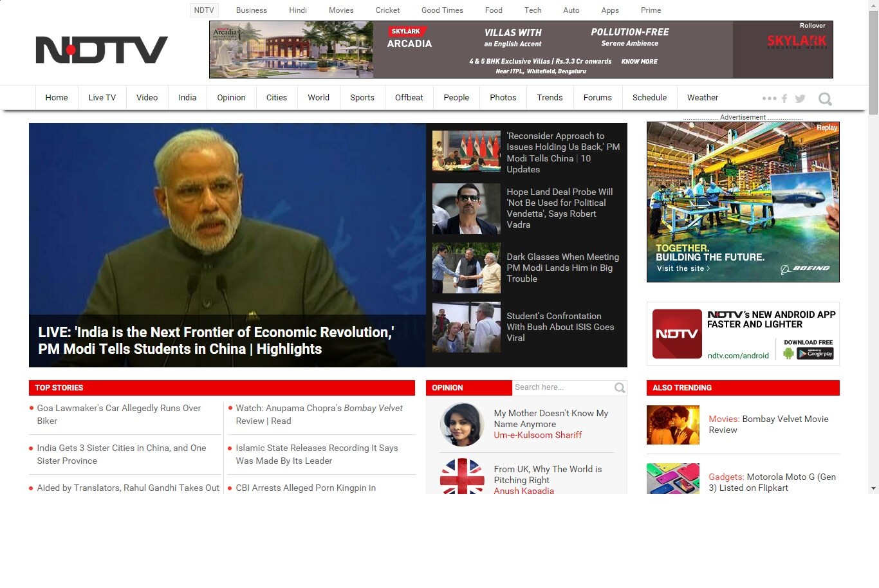The width and height of the screenshot is (879, 588).
Task: Click the NDTV logo
Action: click(x=102, y=50)
